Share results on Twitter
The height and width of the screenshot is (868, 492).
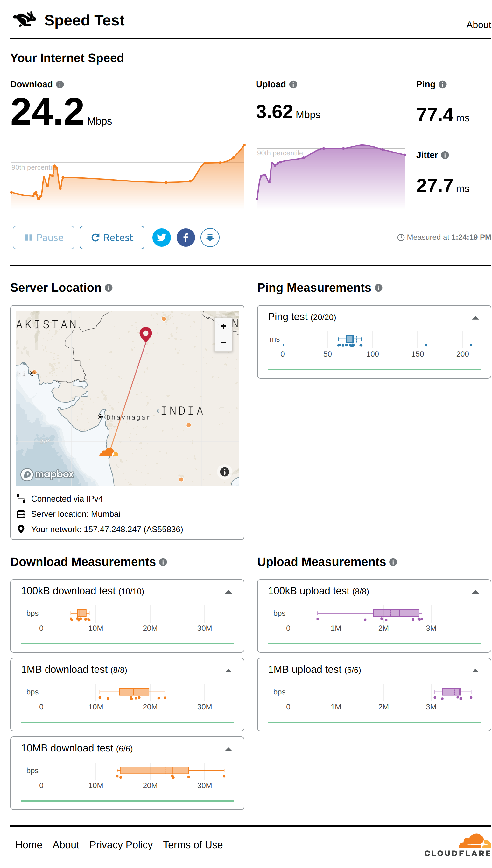(x=162, y=238)
